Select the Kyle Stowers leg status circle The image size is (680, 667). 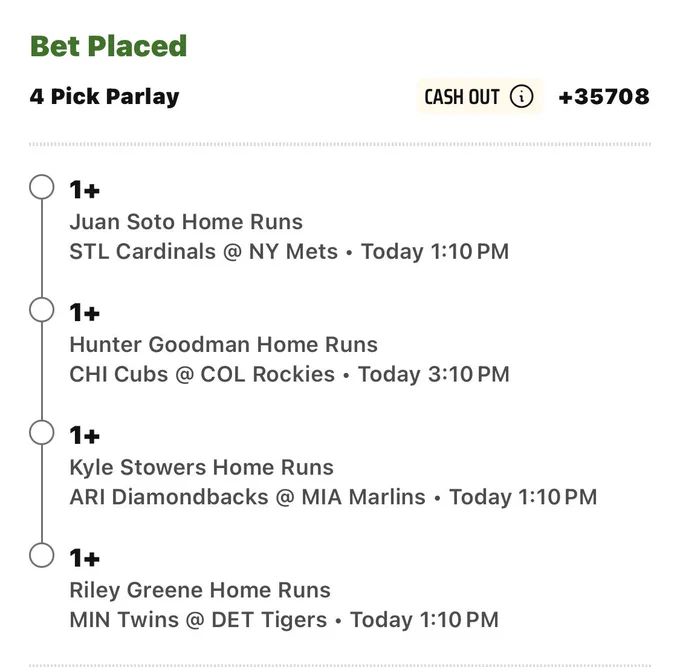[42, 432]
